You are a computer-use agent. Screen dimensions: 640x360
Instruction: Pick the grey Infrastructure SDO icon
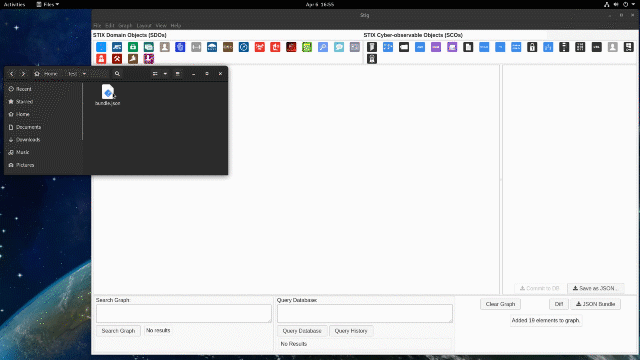[x=196, y=47]
